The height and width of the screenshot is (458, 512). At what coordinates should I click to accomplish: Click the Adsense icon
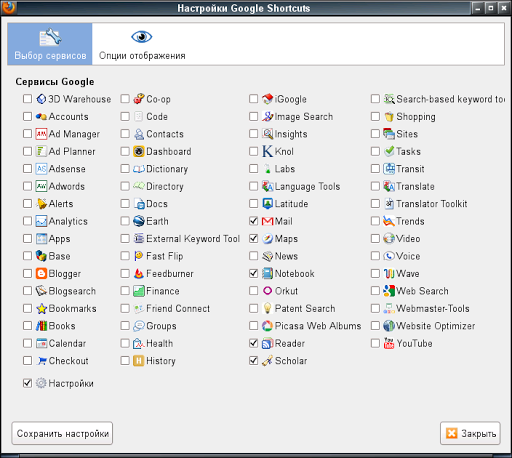(41, 169)
